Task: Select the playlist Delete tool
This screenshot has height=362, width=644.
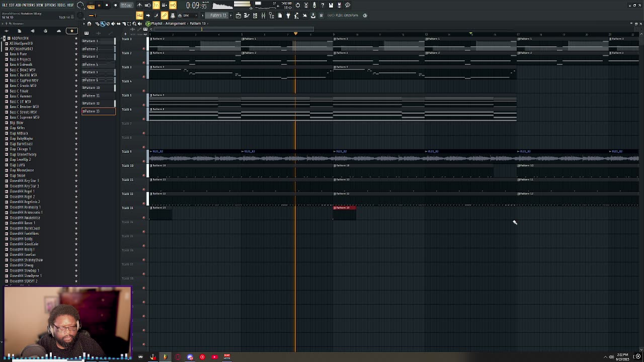Action: coord(108,24)
